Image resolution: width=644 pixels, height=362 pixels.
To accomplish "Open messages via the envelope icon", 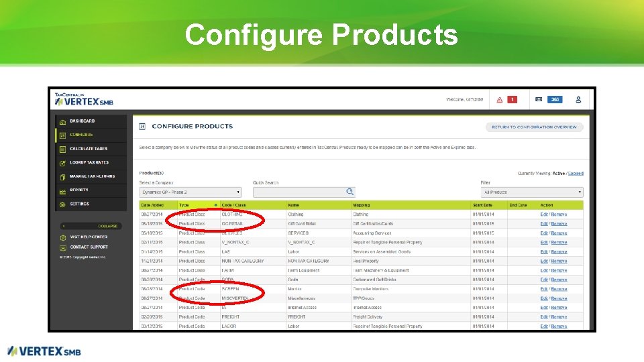I will [x=539, y=99].
